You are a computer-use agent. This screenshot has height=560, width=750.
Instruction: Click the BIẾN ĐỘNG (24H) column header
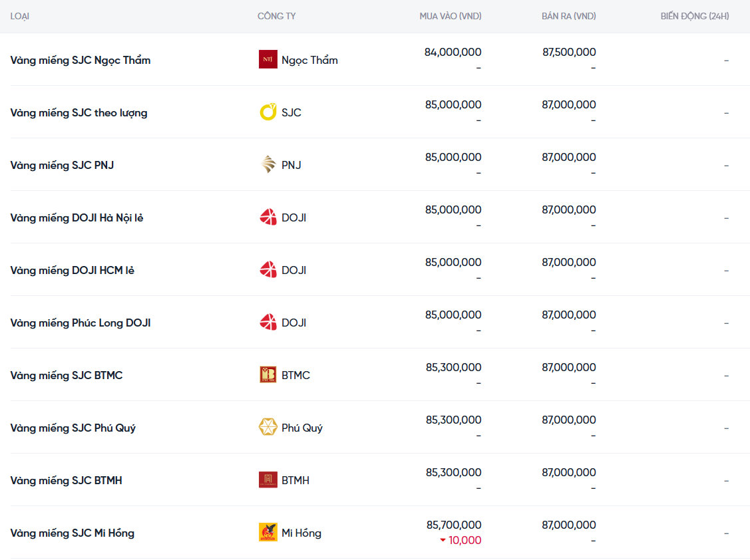tap(695, 16)
